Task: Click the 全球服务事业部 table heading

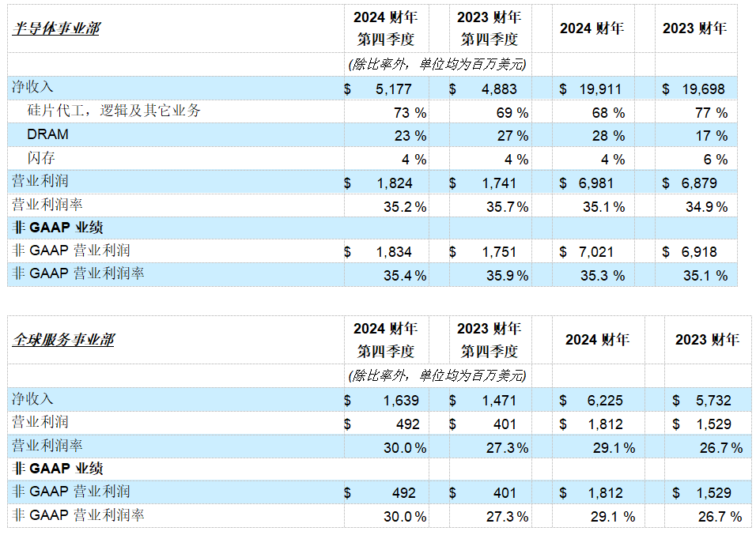Action: pyautogui.click(x=63, y=340)
